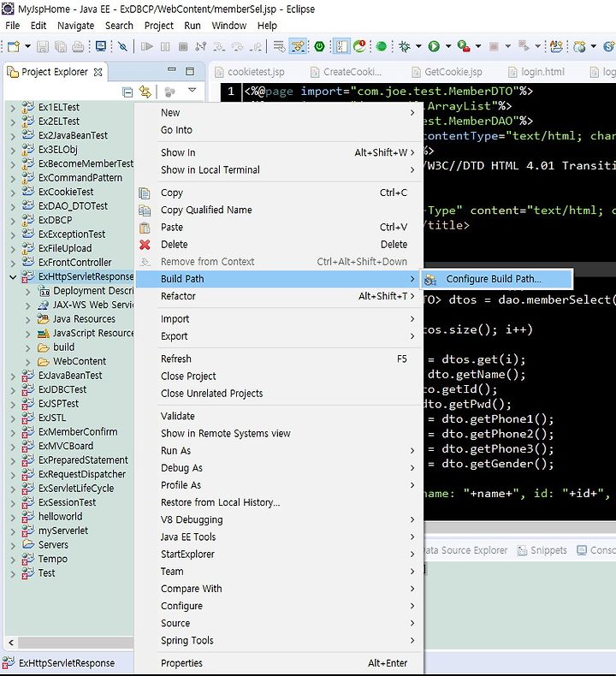The height and width of the screenshot is (676, 616).
Task: Click the Terminate debug icon
Action: [x=183, y=46]
